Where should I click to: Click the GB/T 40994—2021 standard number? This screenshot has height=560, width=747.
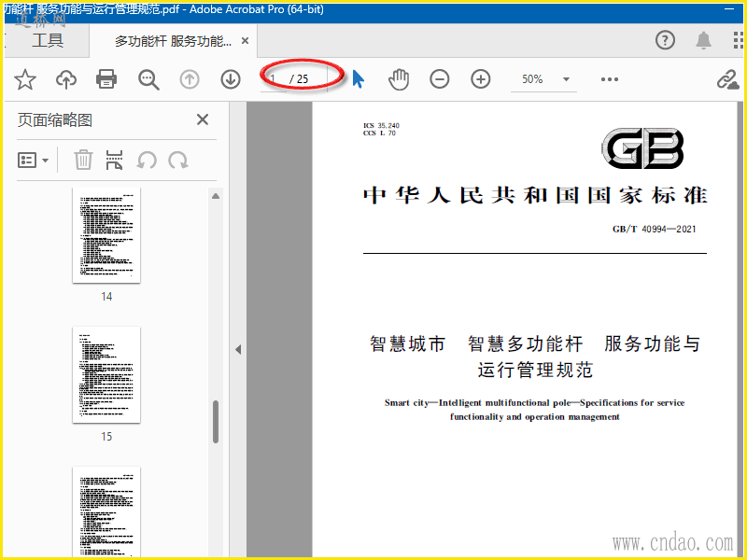click(655, 229)
